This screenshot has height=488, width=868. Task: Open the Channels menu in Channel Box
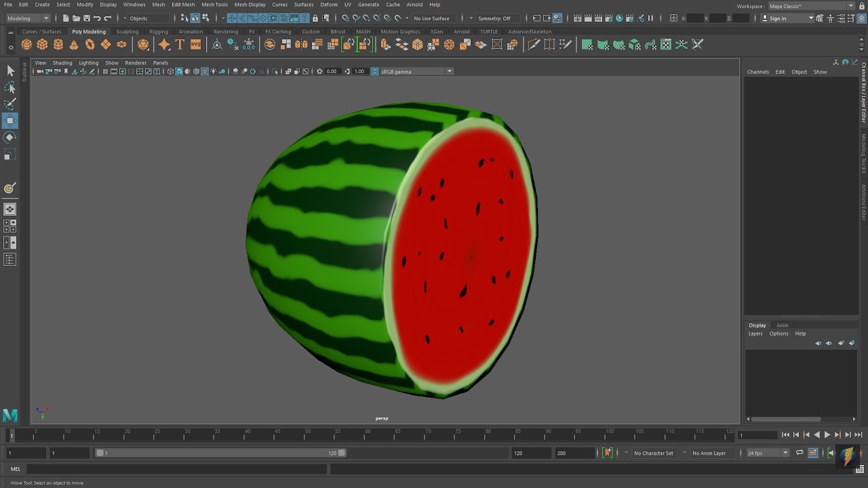click(758, 72)
